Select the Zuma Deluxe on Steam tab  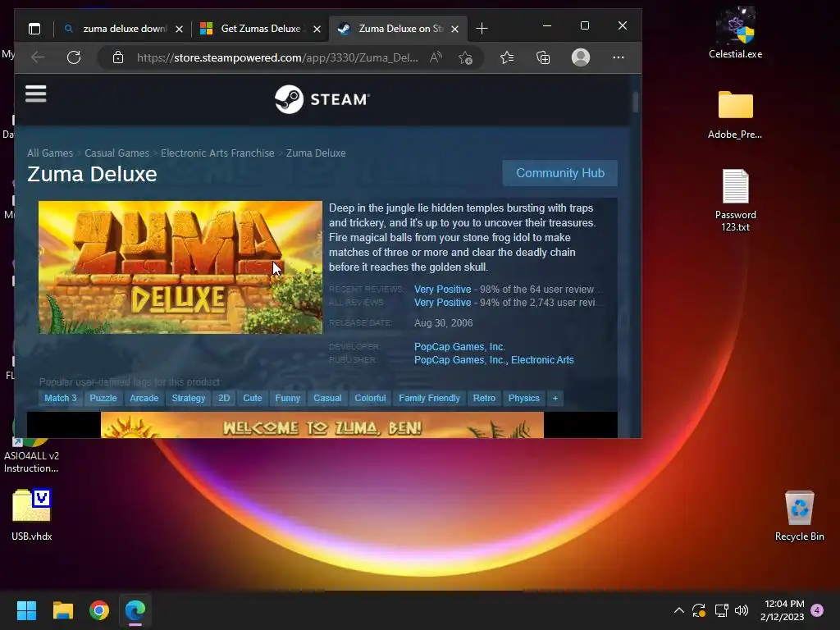point(398,29)
